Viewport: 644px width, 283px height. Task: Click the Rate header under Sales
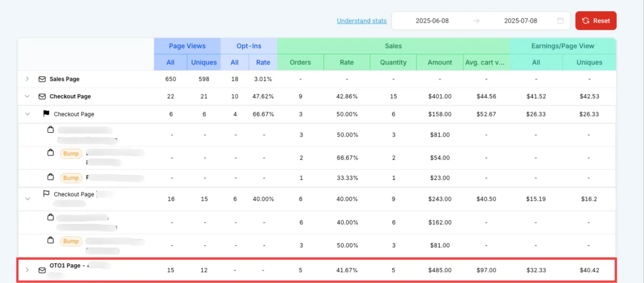point(347,62)
